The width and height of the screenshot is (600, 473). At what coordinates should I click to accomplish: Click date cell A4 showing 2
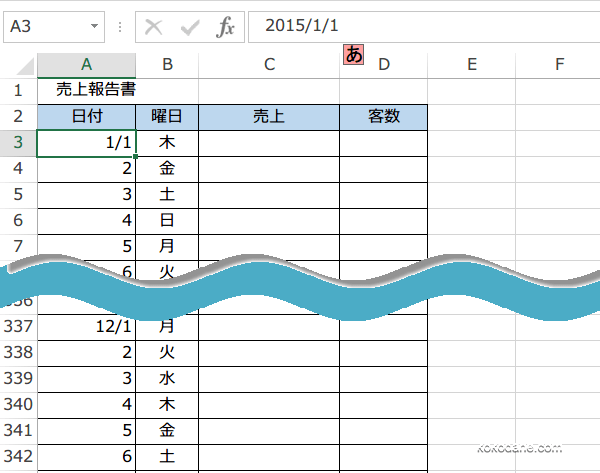pyautogui.click(x=86, y=169)
